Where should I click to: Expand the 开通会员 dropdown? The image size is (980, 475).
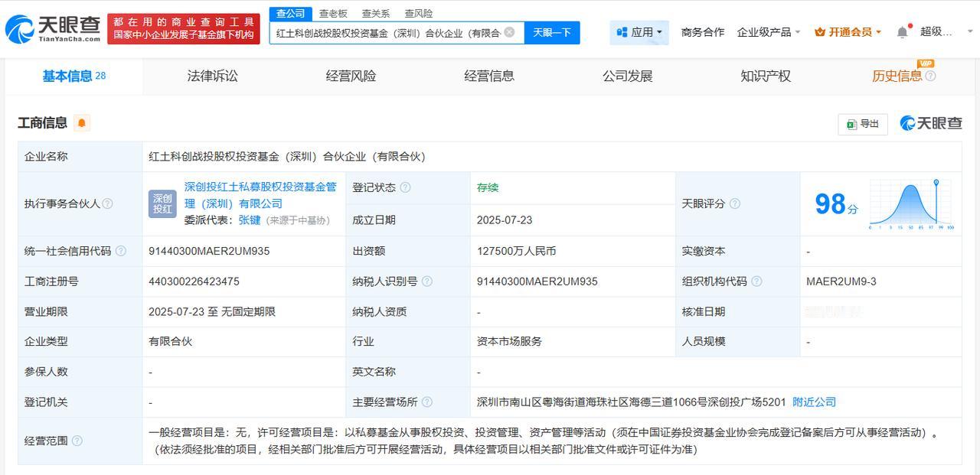coord(848,32)
